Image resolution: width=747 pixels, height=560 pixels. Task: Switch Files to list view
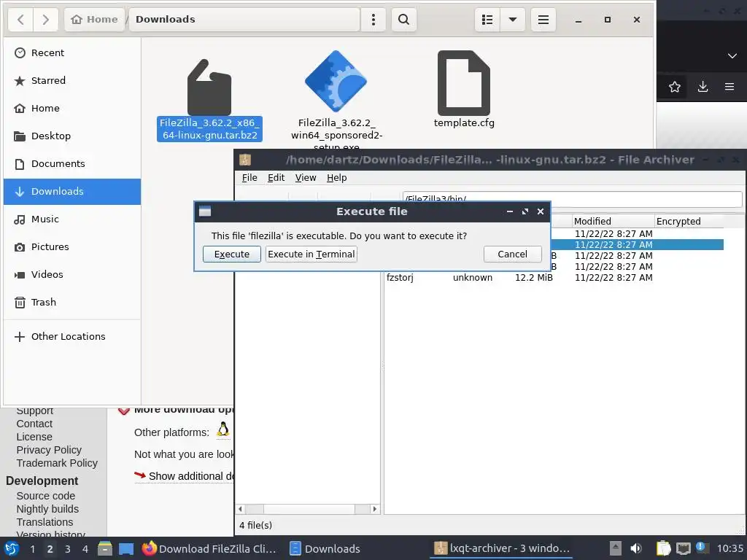pos(487,20)
